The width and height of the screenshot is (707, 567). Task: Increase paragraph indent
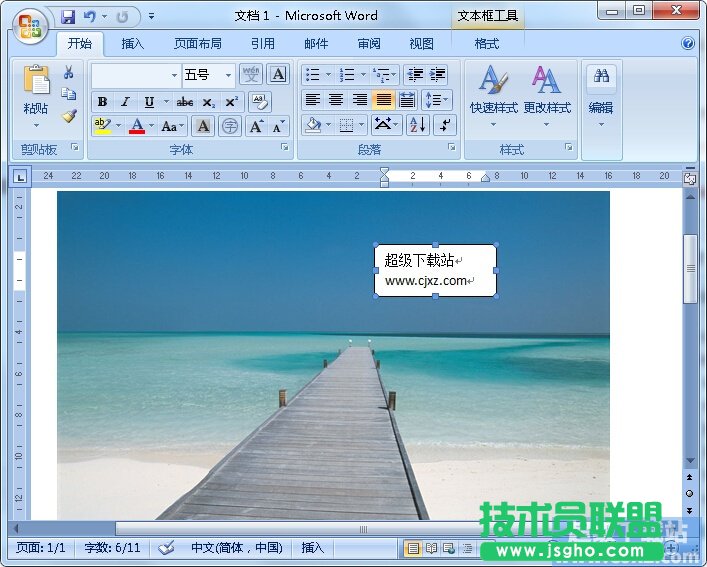[437, 74]
